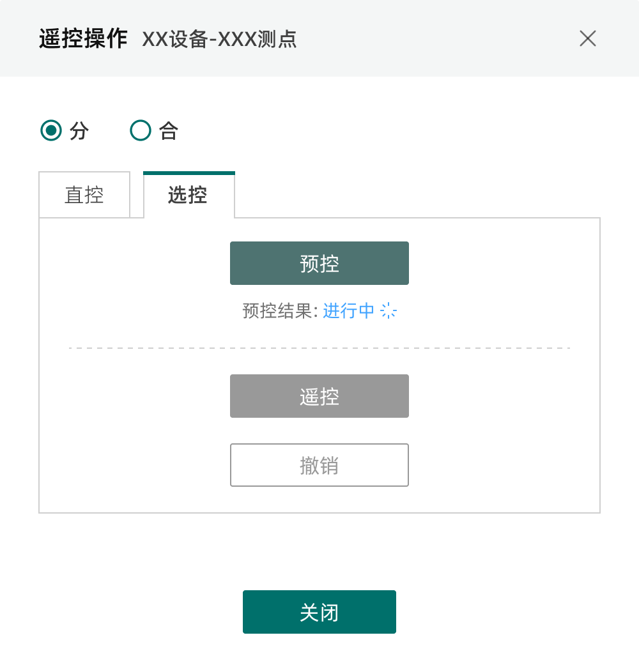639x672 pixels.
Task: Switch to the 直控 tab
Action: 84,195
